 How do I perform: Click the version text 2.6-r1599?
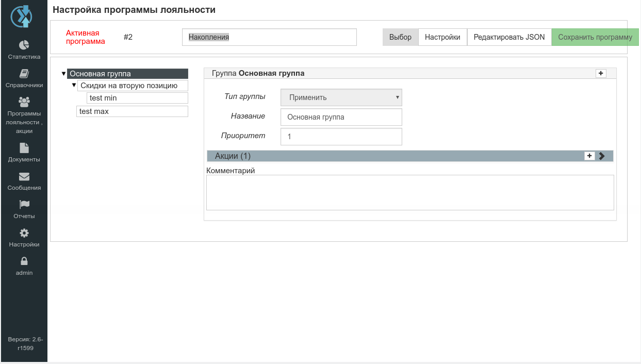25,343
